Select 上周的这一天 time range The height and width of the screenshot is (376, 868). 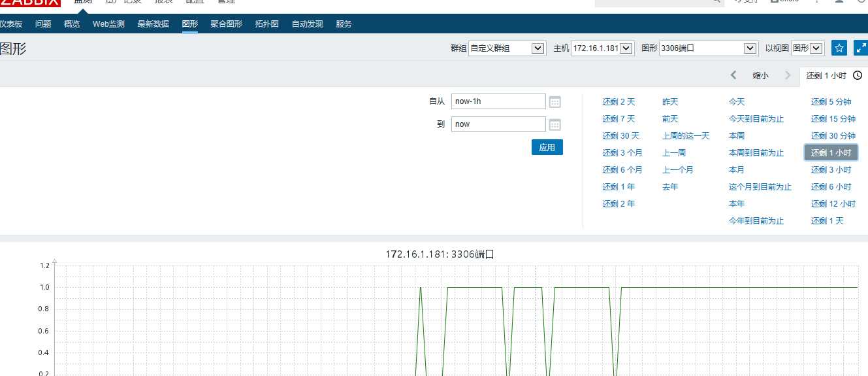pos(686,136)
